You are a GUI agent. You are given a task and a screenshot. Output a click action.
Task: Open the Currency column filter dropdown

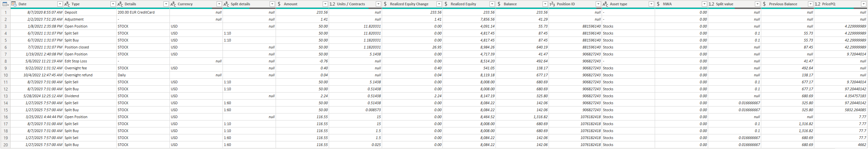click(219, 4)
